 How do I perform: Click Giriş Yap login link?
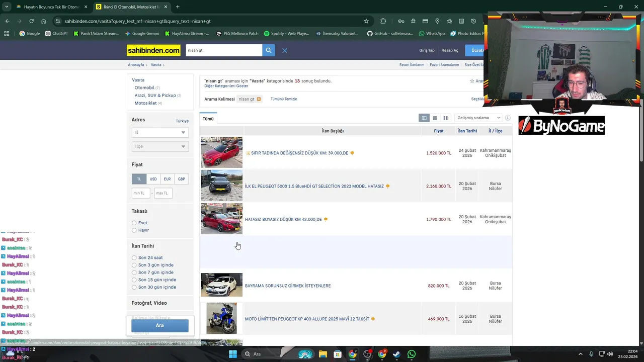(427, 50)
